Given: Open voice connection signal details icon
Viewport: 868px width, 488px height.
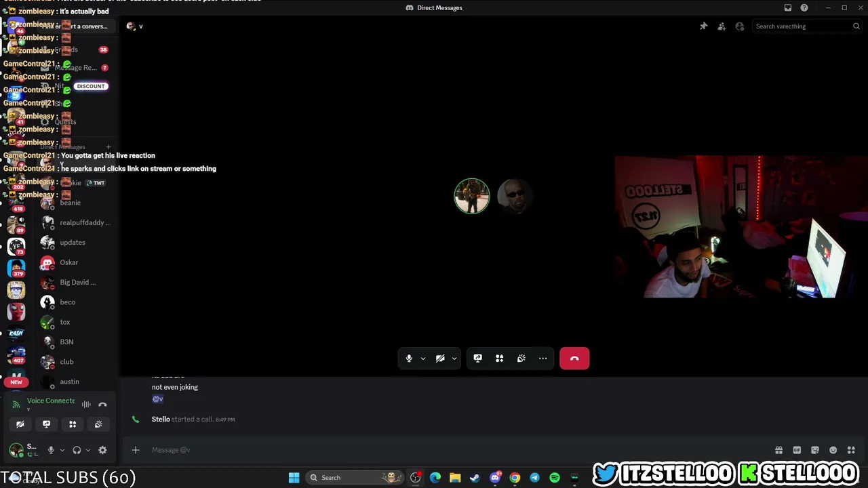Looking at the screenshot, I should coord(16,405).
